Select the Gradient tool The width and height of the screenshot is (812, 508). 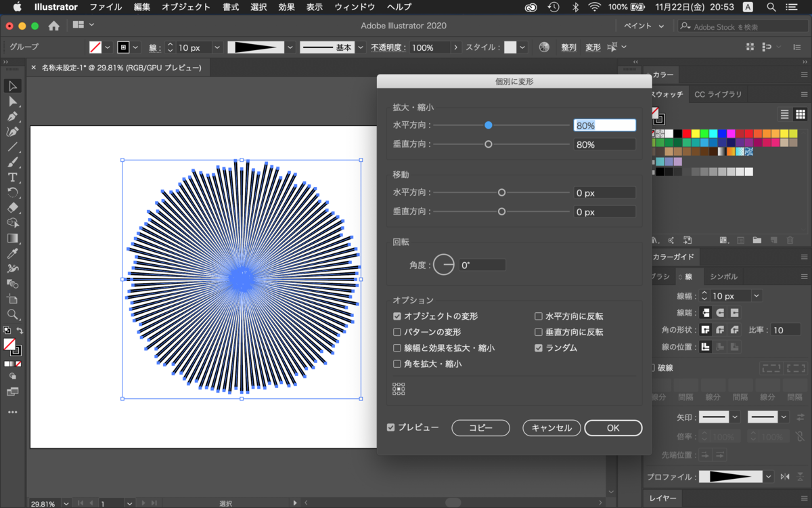point(14,238)
